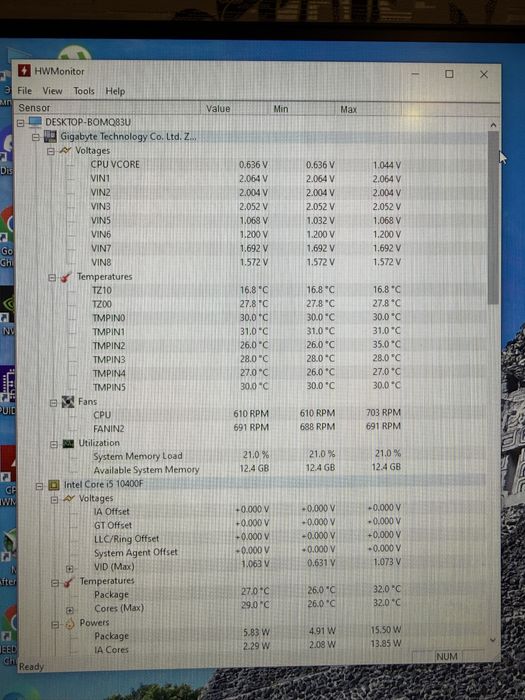
Task: Collapse the DESKTOP-BOMQ83U tree node
Action: [21, 122]
